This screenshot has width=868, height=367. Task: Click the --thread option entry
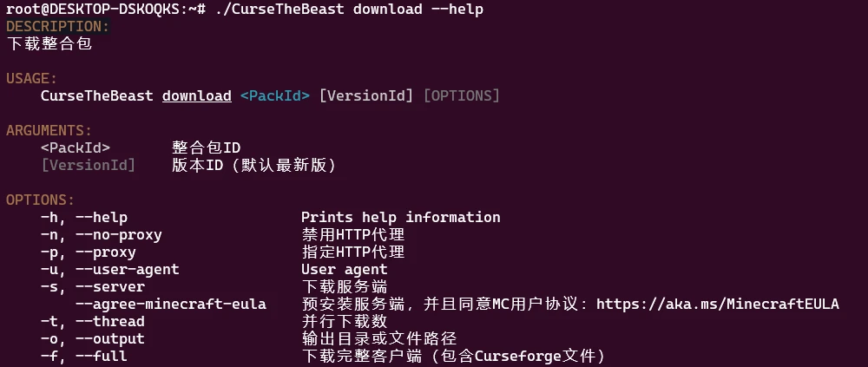(93, 321)
